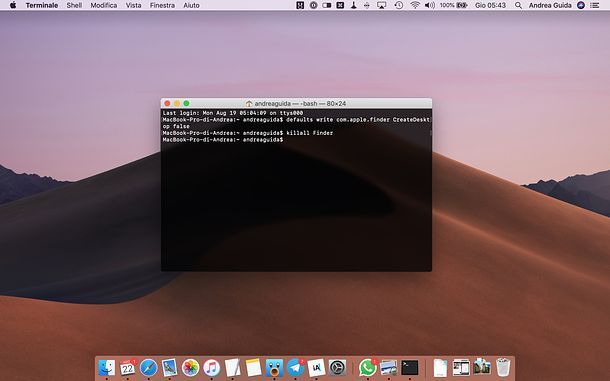Open the pictures stack beside the Trash
The width and height of the screenshot is (610, 381).
click(x=482, y=367)
